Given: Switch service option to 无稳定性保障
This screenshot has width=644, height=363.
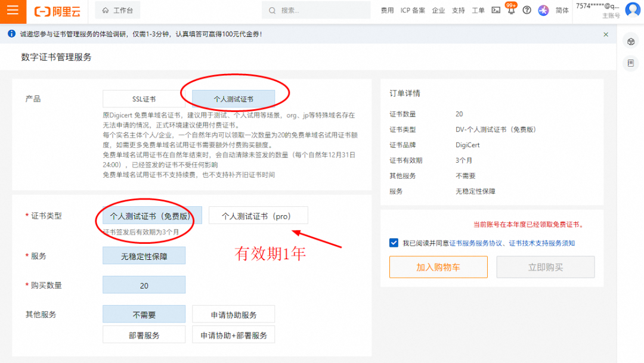Looking at the screenshot, I should [x=144, y=255].
